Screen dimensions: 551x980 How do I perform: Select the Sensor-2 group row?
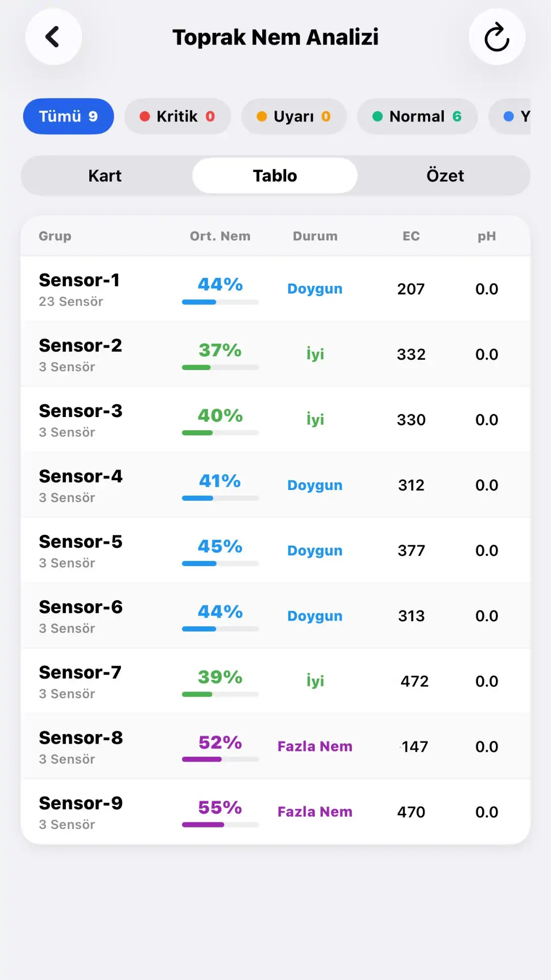275,354
